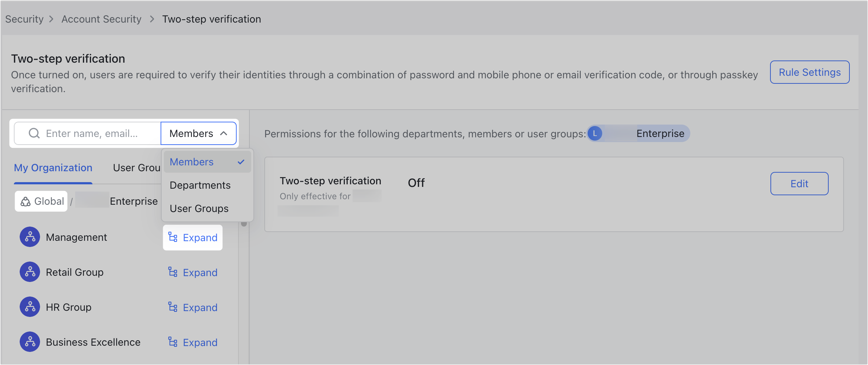Open Rule Settings
The height and width of the screenshot is (365, 868).
(x=809, y=72)
